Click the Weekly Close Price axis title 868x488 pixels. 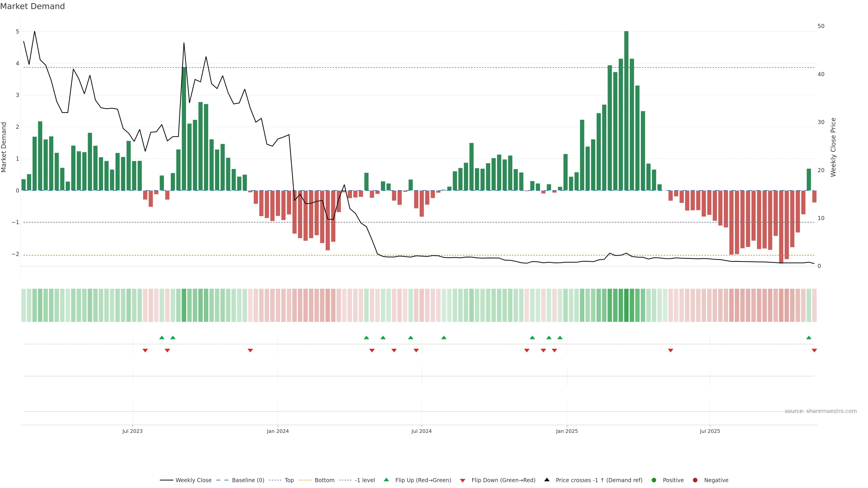pos(833,147)
